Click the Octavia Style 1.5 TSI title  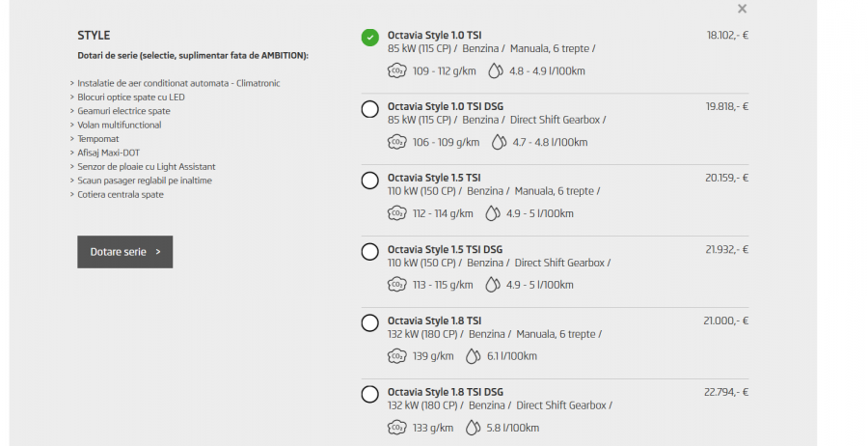(434, 178)
